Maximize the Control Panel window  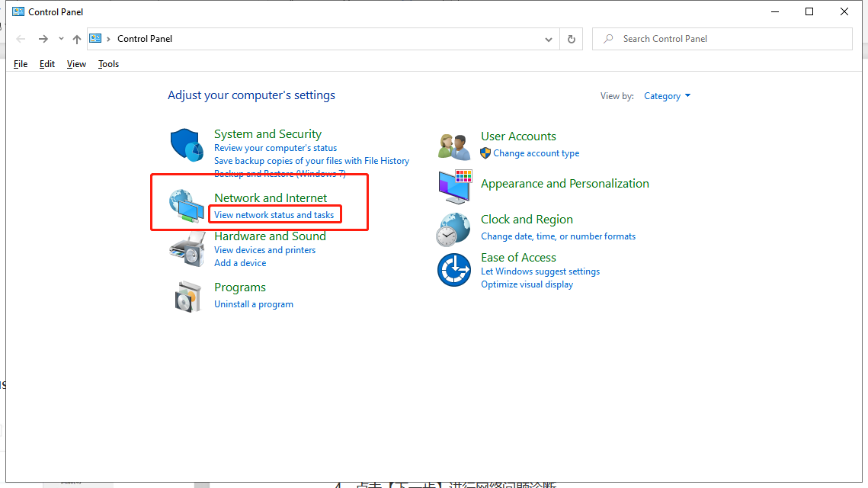(809, 11)
